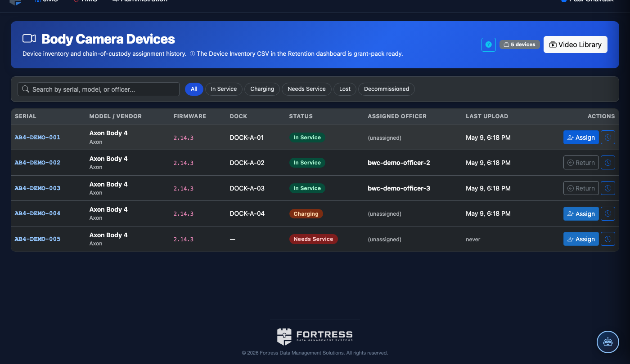View history for AB4-DEMO-003
Screen dimensions: 630x364
[x=608, y=188]
